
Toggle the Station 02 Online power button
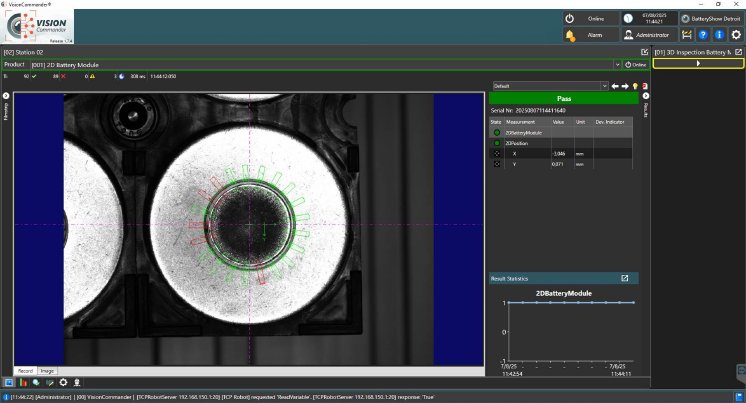(x=636, y=64)
